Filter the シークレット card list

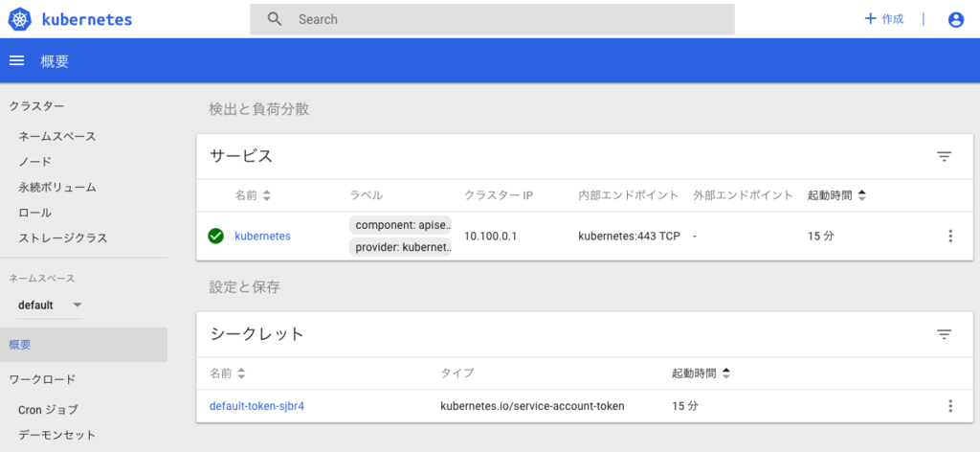pyautogui.click(x=944, y=334)
